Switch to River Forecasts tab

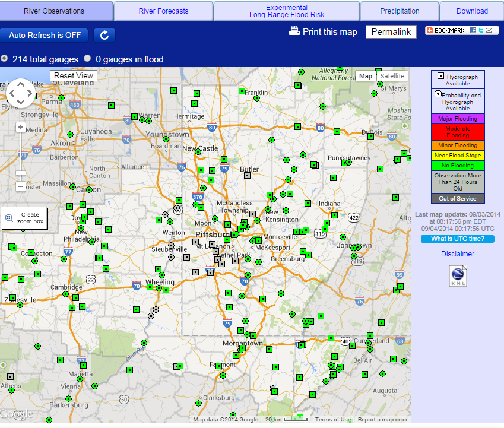tap(163, 11)
